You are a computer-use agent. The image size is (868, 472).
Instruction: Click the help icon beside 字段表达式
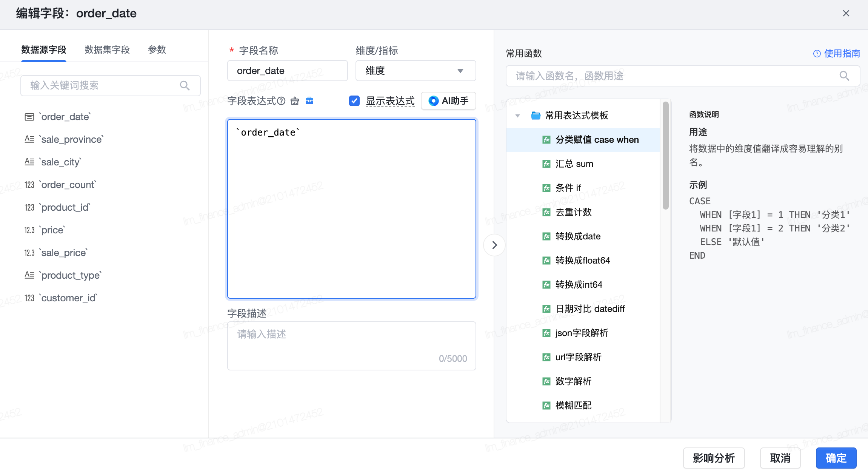pos(281,101)
